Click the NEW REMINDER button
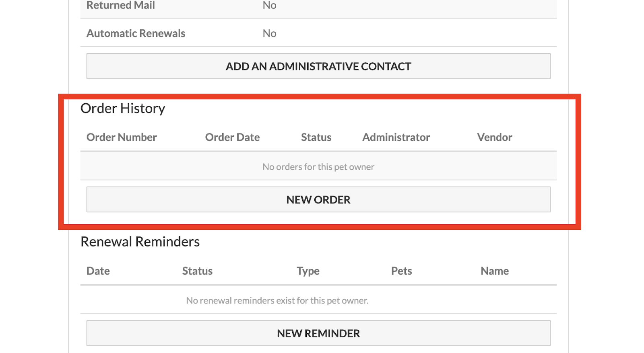Image resolution: width=644 pixels, height=353 pixels. (x=318, y=333)
